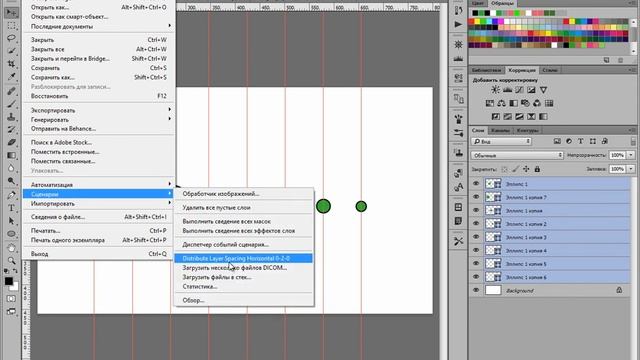Hide the Эллипс 1 копия 7 layer
The image size is (640, 360).
476,197
